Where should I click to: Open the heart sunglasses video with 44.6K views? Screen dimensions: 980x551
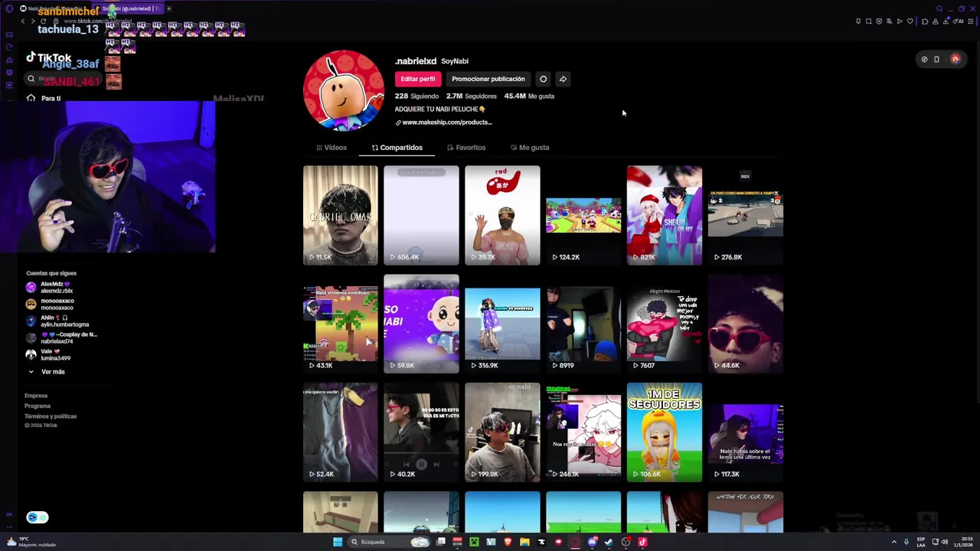(x=746, y=324)
